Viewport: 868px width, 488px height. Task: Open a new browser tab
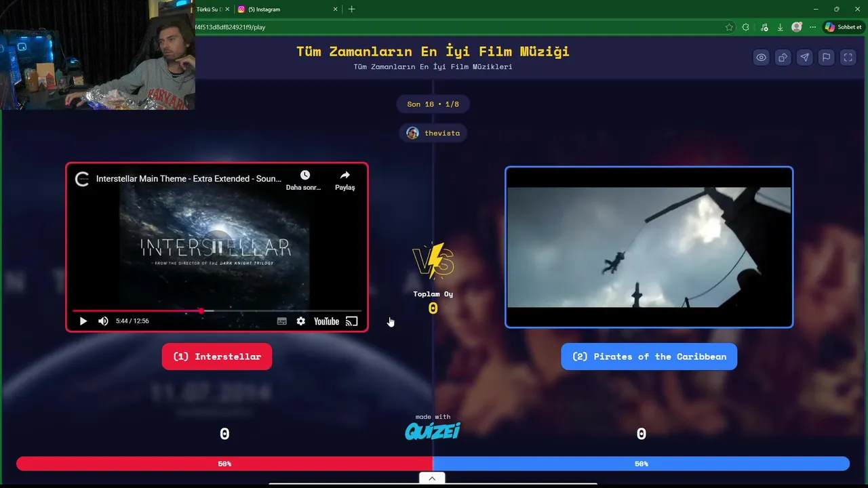tap(351, 9)
